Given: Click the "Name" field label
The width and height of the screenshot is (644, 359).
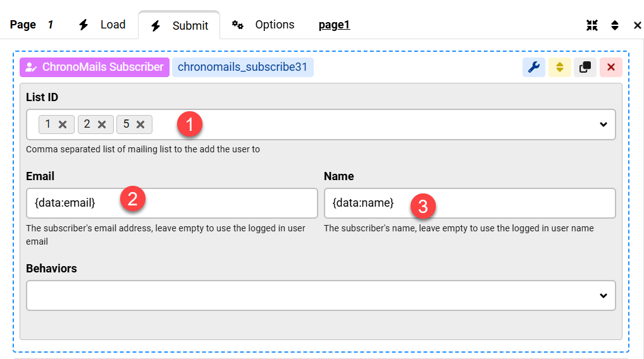Looking at the screenshot, I should tap(338, 176).
